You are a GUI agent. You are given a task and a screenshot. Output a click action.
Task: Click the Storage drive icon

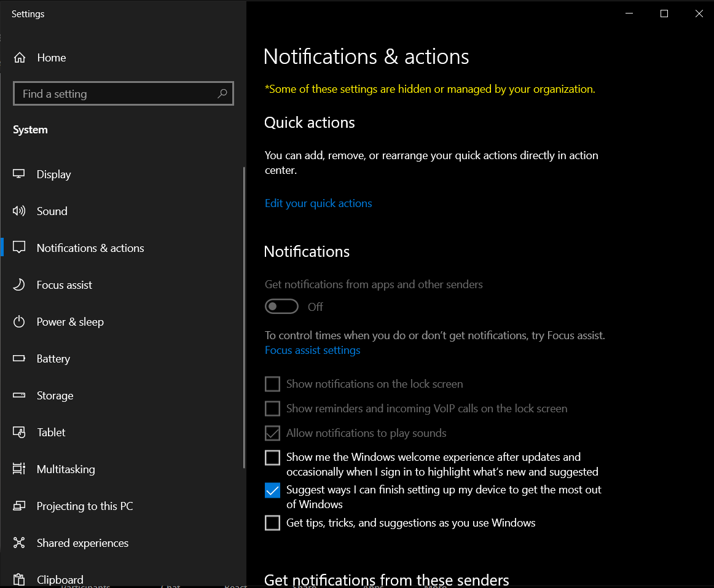pos(18,395)
